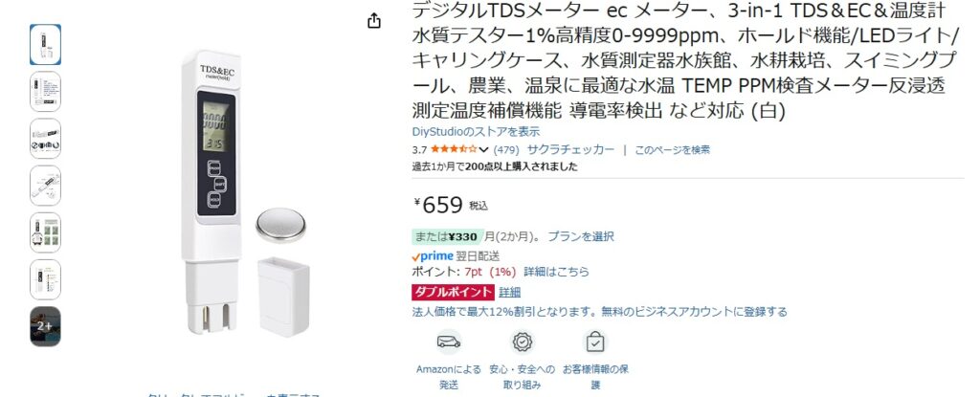The width and height of the screenshot is (980, 397).
Task: Select the fifth product thumbnail
Action: coord(45,232)
